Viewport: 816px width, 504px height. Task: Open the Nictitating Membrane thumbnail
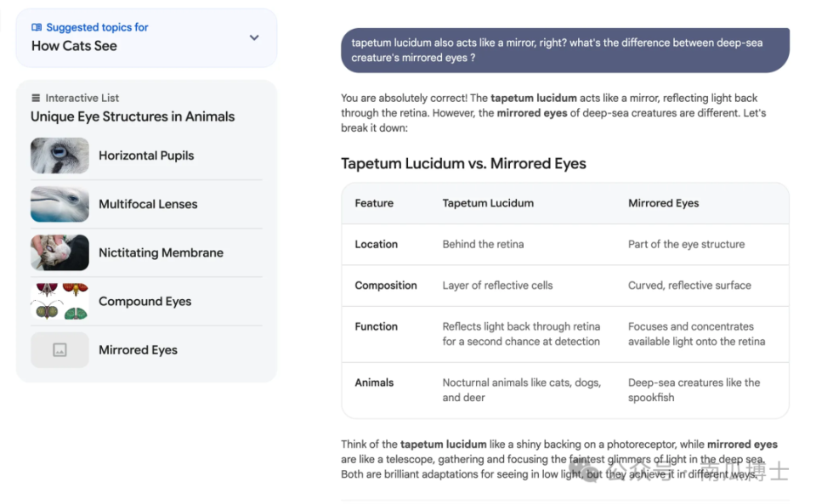(x=59, y=252)
